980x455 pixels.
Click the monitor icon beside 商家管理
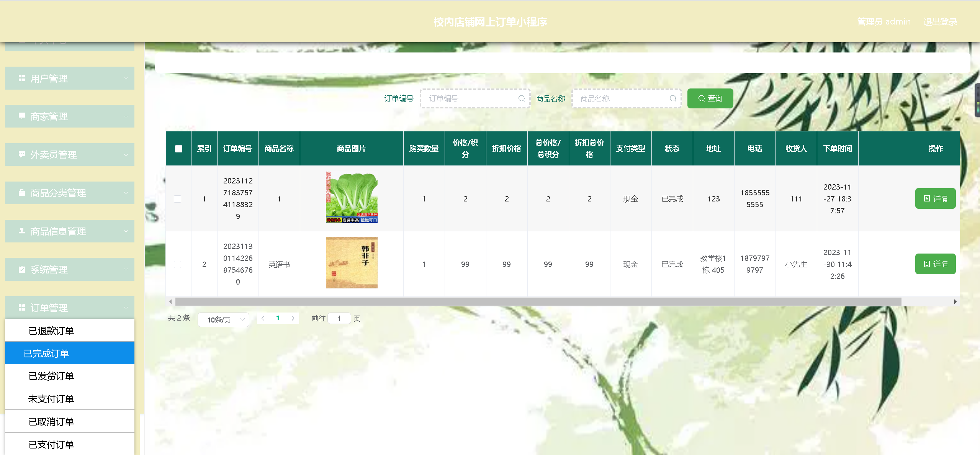[22, 116]
